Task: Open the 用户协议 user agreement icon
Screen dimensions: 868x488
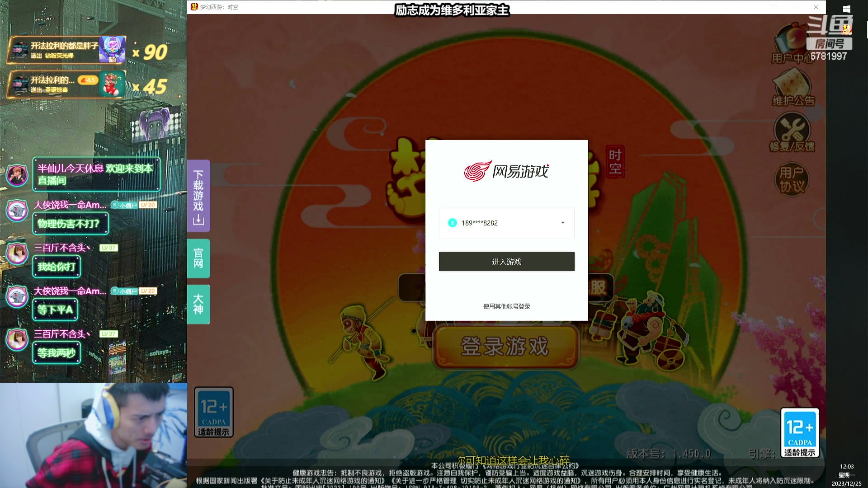Action: pos(792,179)
